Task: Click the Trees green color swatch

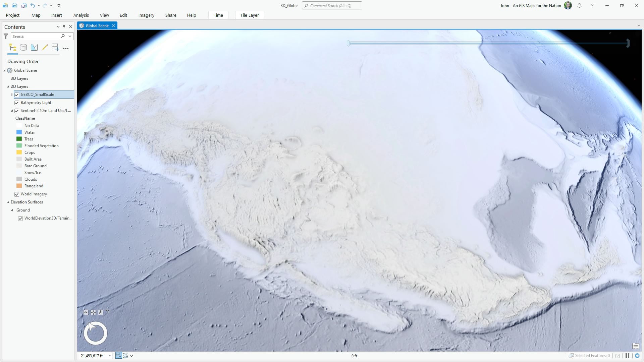Action: click(19, 139)
